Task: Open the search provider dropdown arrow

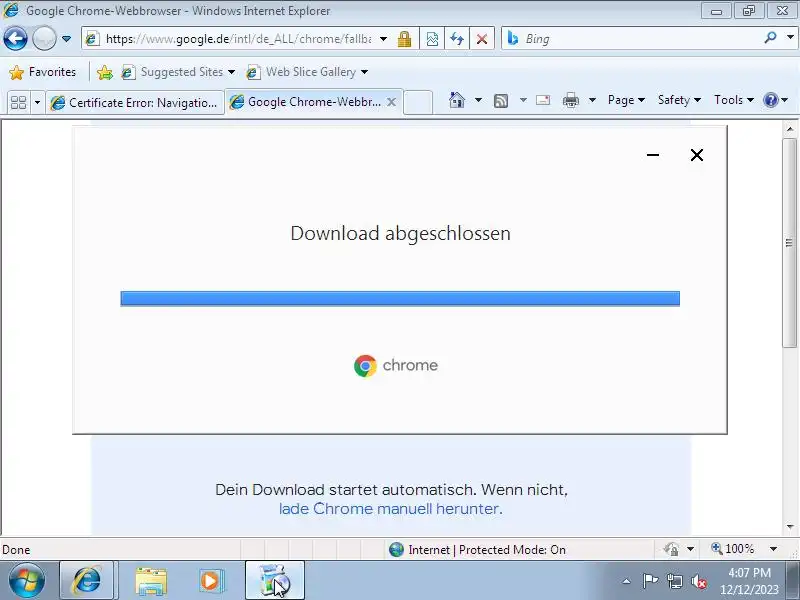Action: click(x=790, y=38)
